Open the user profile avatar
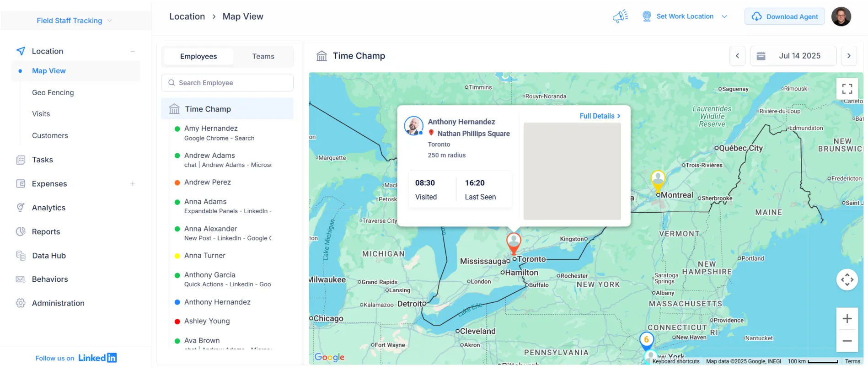Image resolution: width=868 pixels, height=370 pixels. (x=841, y=16)
